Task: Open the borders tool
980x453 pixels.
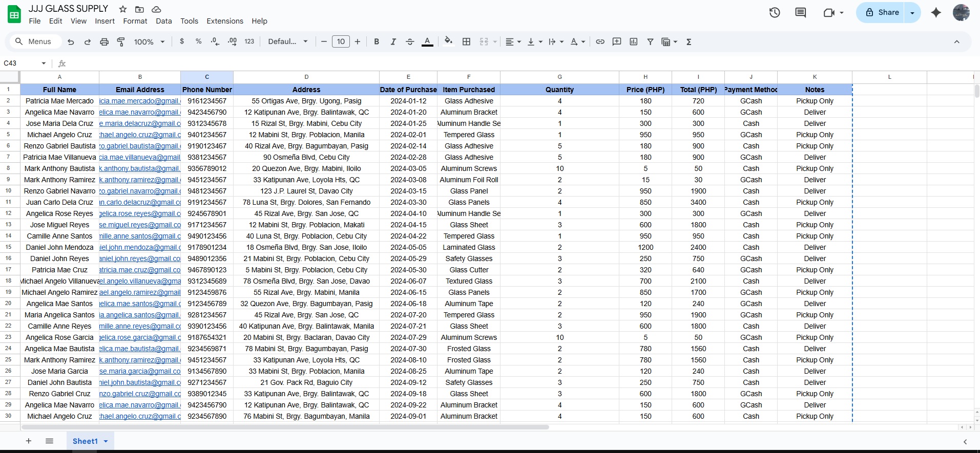Action: point(466,42)
